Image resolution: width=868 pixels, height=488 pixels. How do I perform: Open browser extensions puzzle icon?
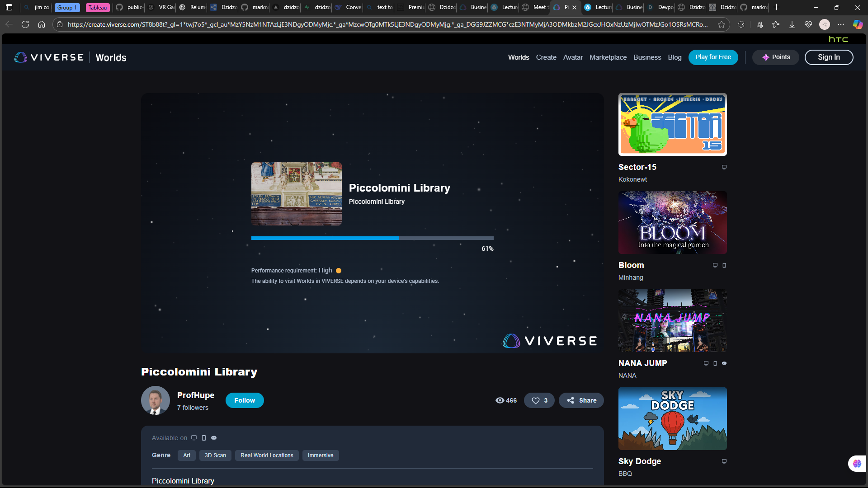coord(741,24)
